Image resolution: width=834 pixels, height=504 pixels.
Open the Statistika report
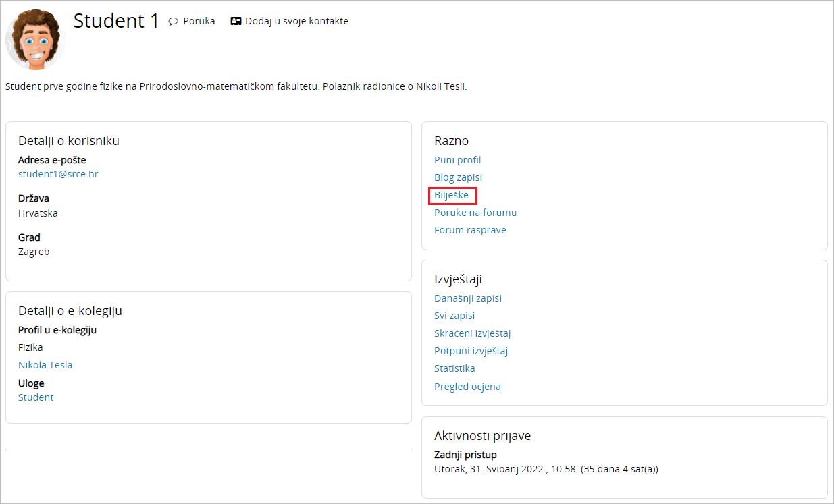(x=454, y=368)
